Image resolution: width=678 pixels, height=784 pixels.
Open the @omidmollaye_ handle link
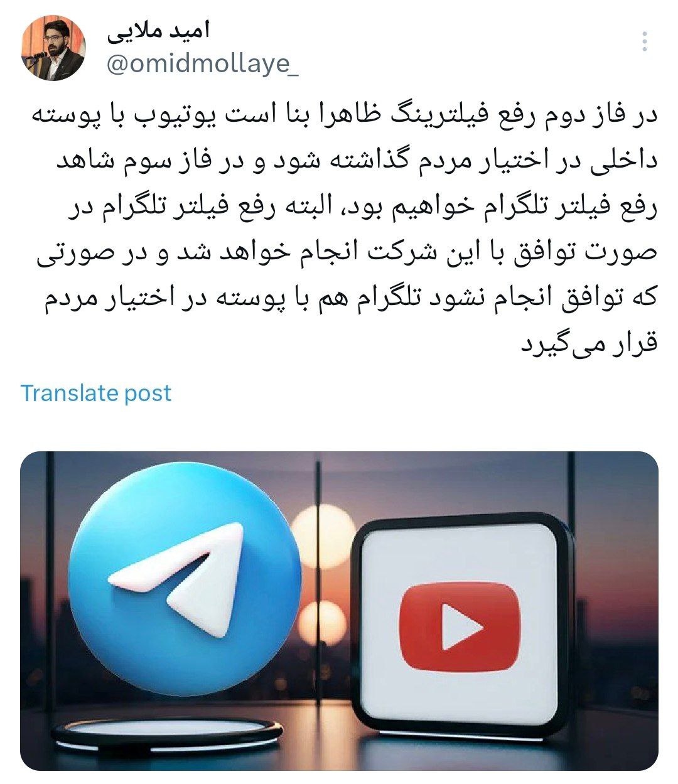pyautogui.click(x=203, y=65)
